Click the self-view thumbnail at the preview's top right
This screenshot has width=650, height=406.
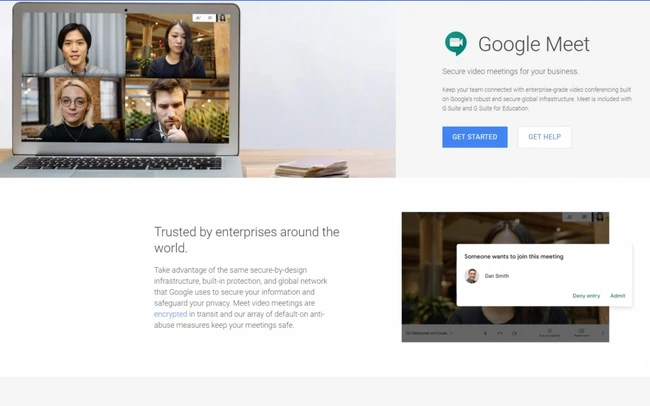(600, 217)
